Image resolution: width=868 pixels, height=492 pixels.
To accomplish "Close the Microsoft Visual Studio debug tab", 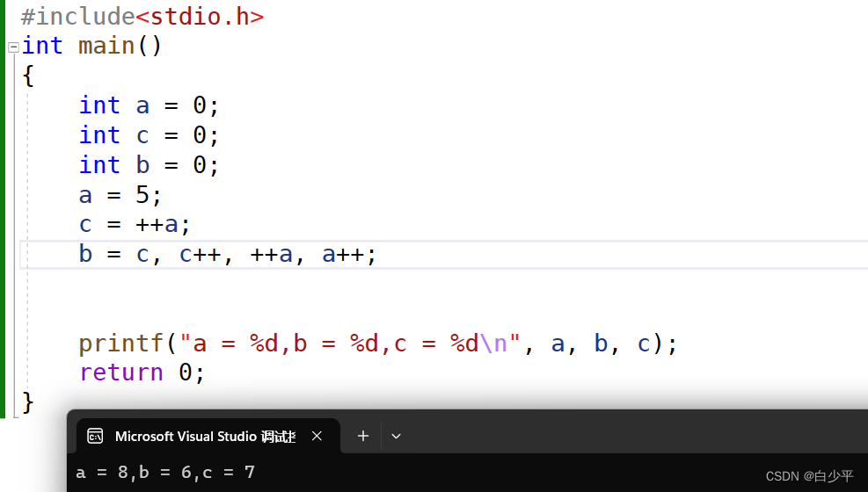I will 317,436.
